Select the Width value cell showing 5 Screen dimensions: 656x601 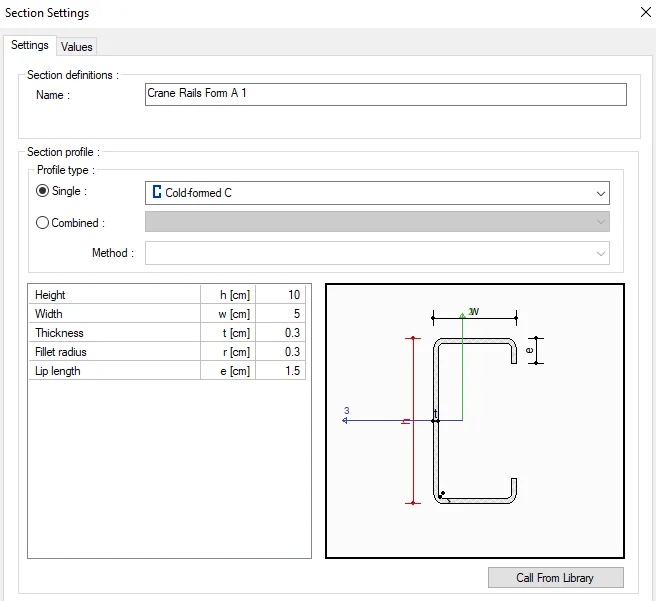tap(281, 314)
